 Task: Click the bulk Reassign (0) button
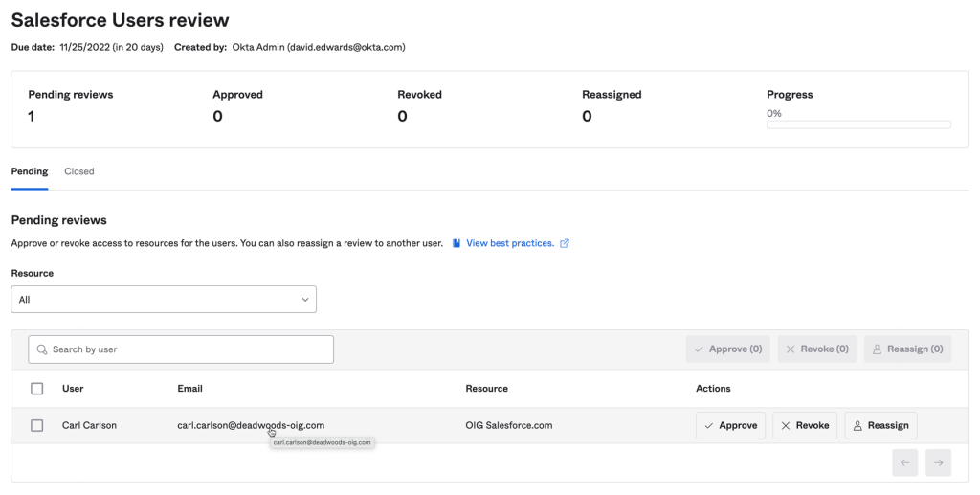tap(907, 349)
